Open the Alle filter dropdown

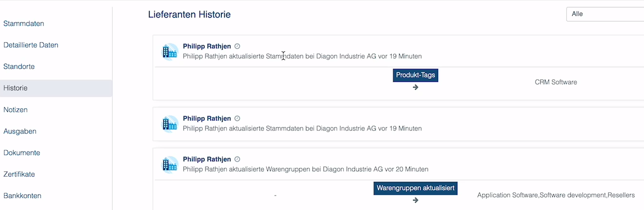[604, 14]
